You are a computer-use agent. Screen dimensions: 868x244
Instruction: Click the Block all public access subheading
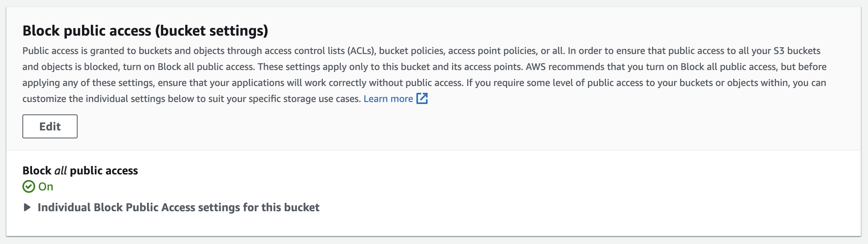80,171
